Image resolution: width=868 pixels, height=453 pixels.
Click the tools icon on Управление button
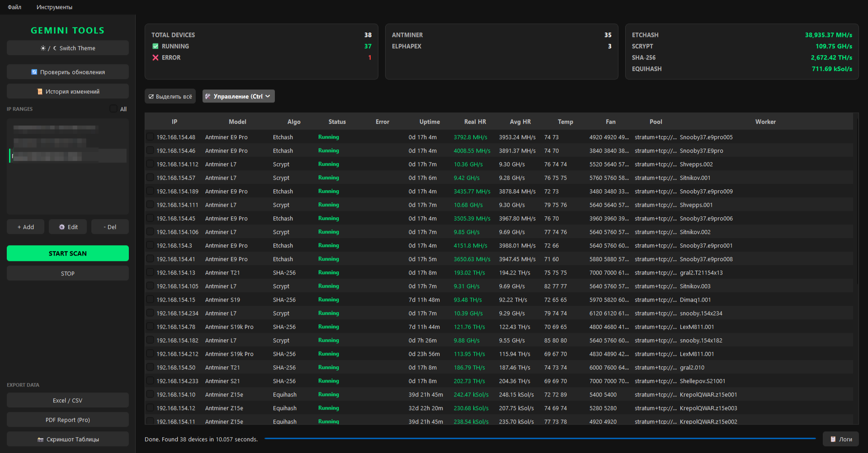tap(208, 96)
